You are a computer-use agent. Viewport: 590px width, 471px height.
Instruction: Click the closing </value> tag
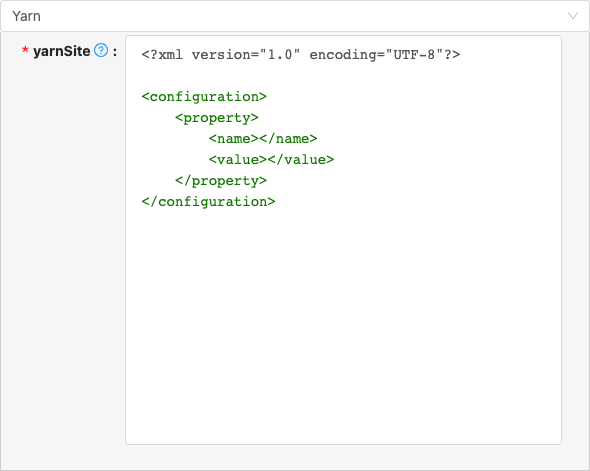[301, 160]
